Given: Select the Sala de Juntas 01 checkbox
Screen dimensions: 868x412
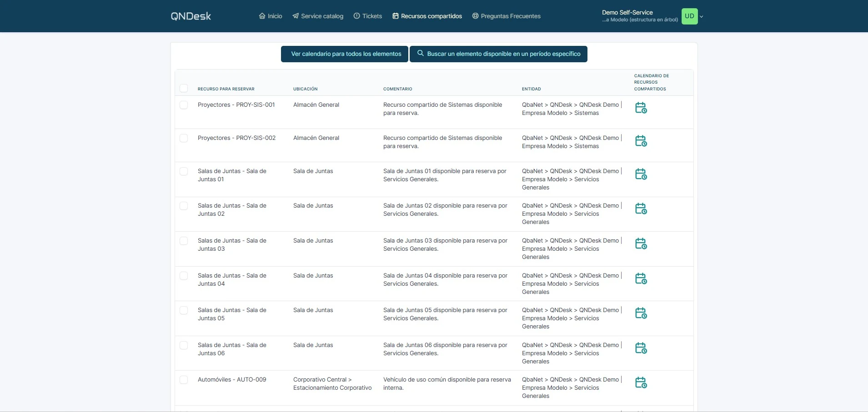Looking at the screenshot, I should point(184,171).
